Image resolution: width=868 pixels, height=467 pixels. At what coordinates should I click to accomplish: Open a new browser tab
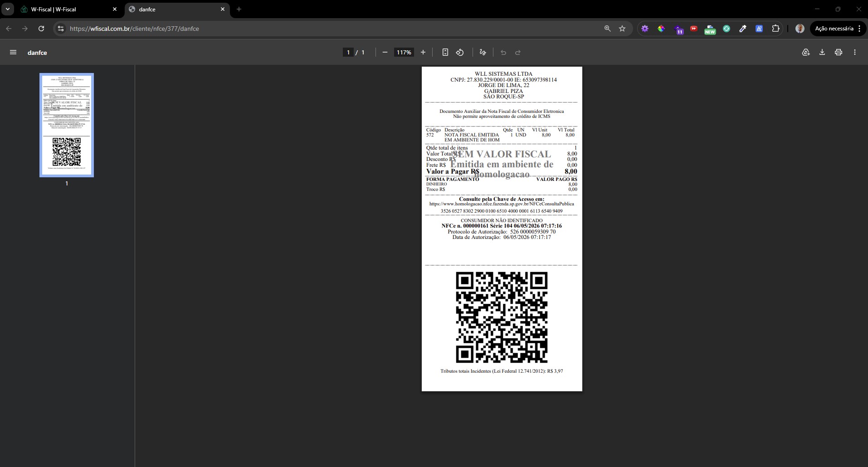pos(239,9)
